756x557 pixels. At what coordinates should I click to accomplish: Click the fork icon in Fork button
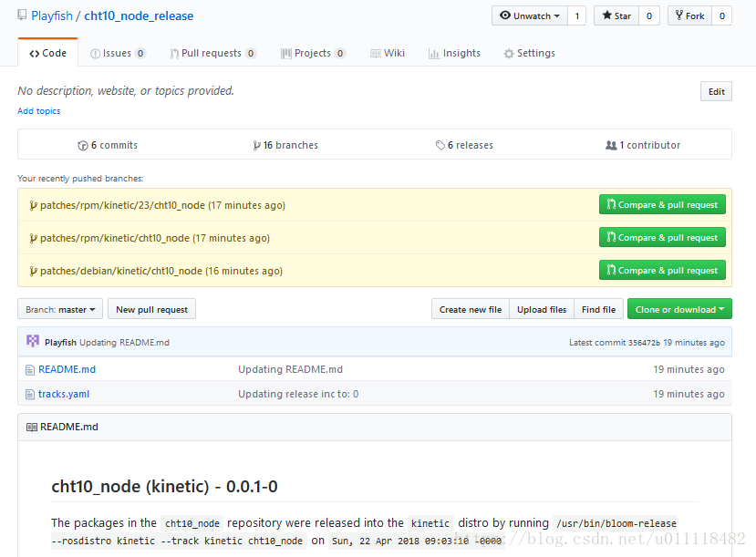(678, 15)
